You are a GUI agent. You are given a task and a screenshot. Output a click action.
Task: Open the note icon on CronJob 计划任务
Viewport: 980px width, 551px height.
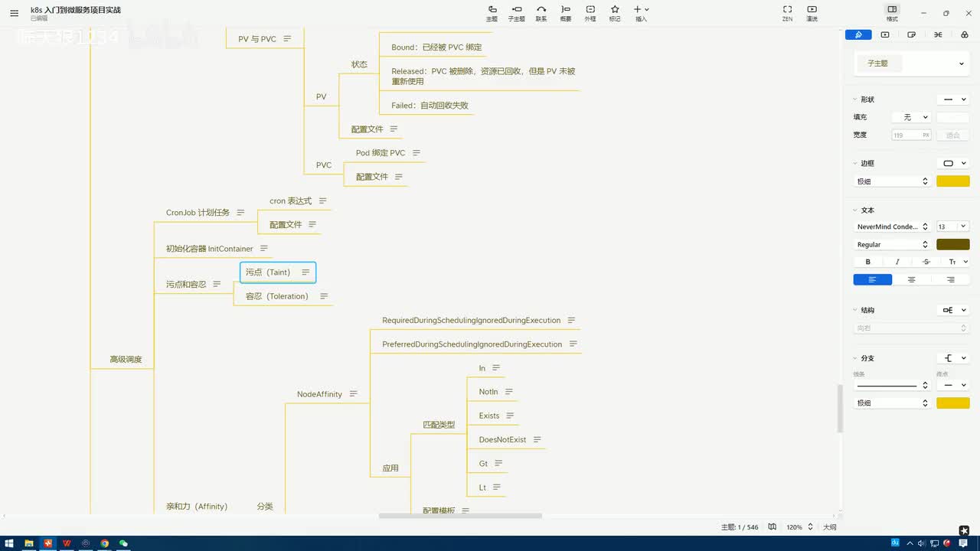(240, 213)
